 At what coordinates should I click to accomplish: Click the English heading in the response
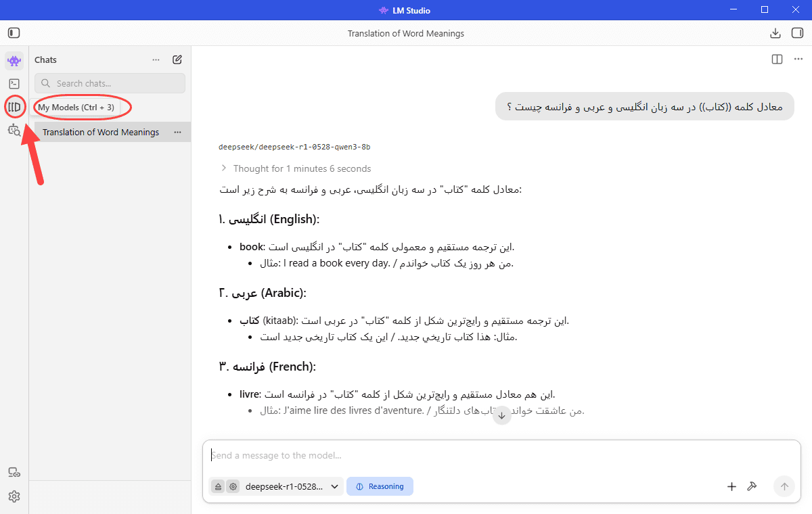[x=269, y=219]
